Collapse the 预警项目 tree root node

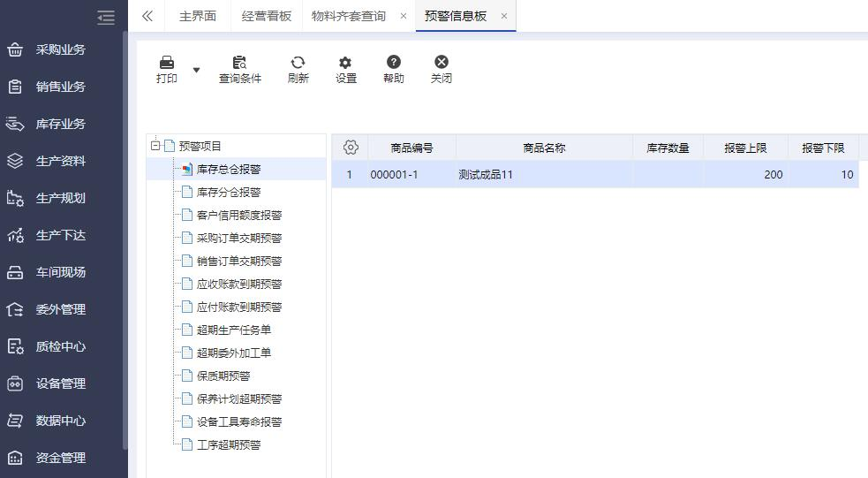pyautogui.click(x=155, y=147)
